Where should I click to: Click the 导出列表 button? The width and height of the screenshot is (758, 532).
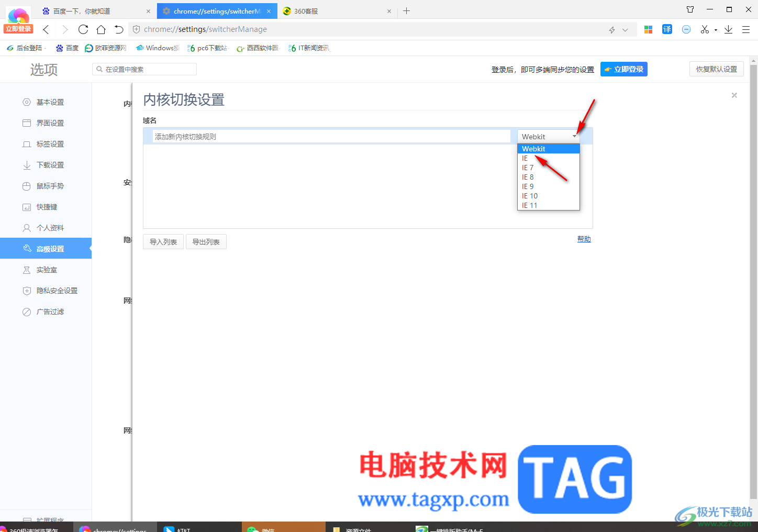[206, 242]
